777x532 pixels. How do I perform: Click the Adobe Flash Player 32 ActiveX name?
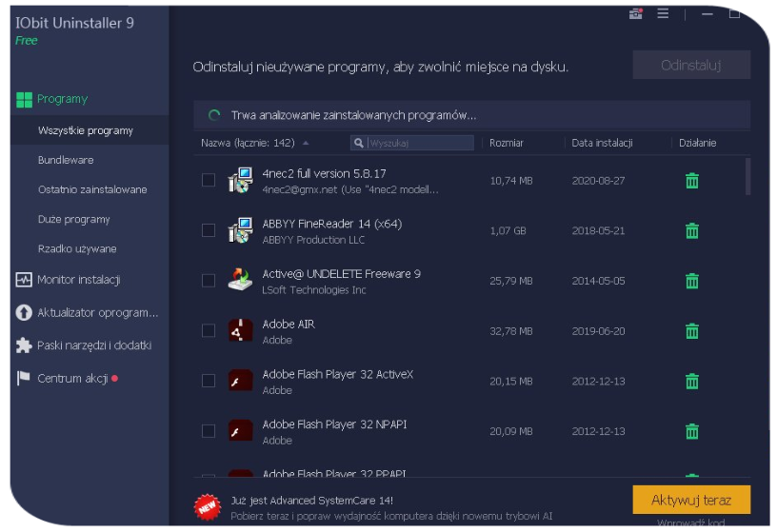(337, 374)
